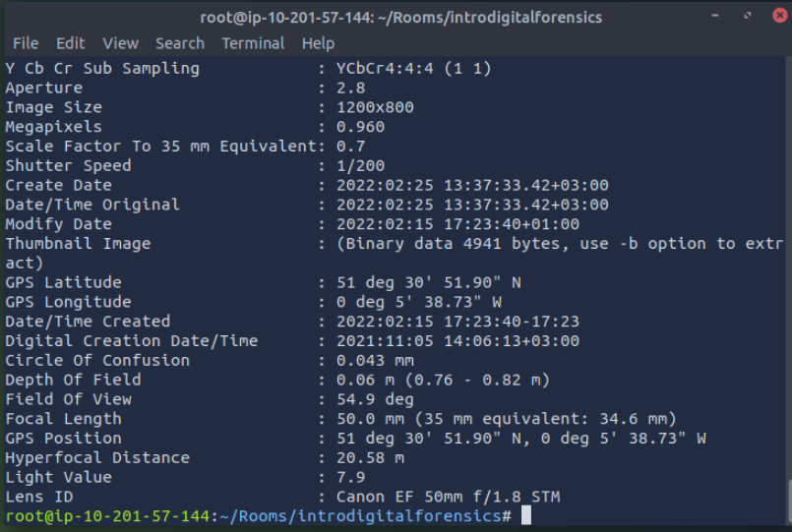Click the Create Date timestamp
This screenshot has width=792, height=532.
(472, 185)
